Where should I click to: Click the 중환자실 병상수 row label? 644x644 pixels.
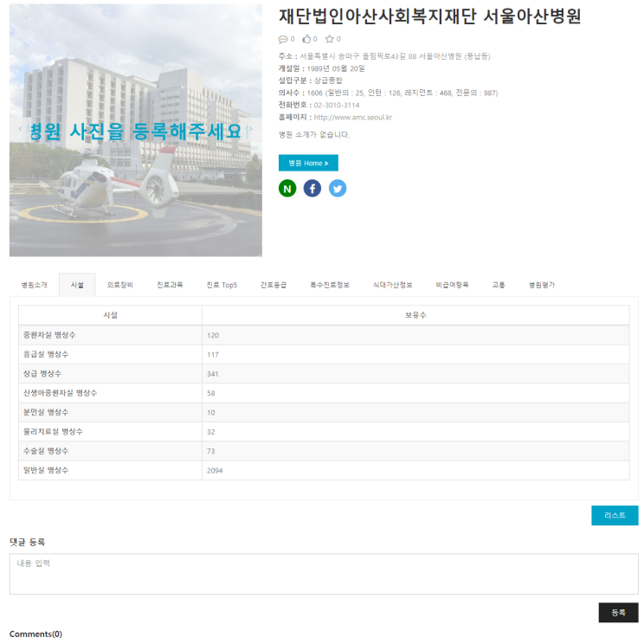click(49, 335)
